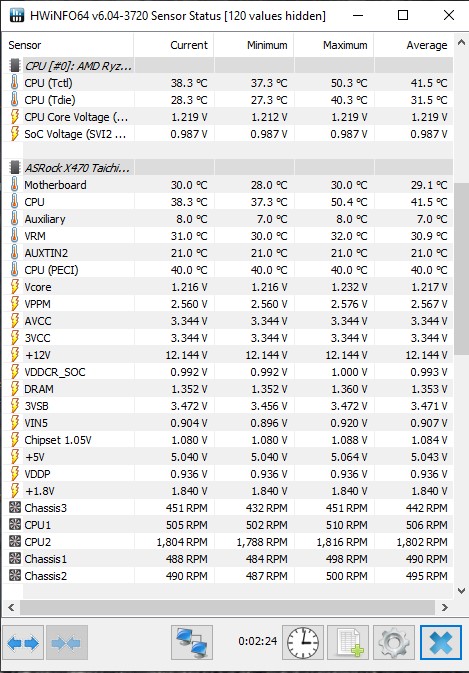
Task: Select the VPPM voltage row label
Action: click(37, 304)
